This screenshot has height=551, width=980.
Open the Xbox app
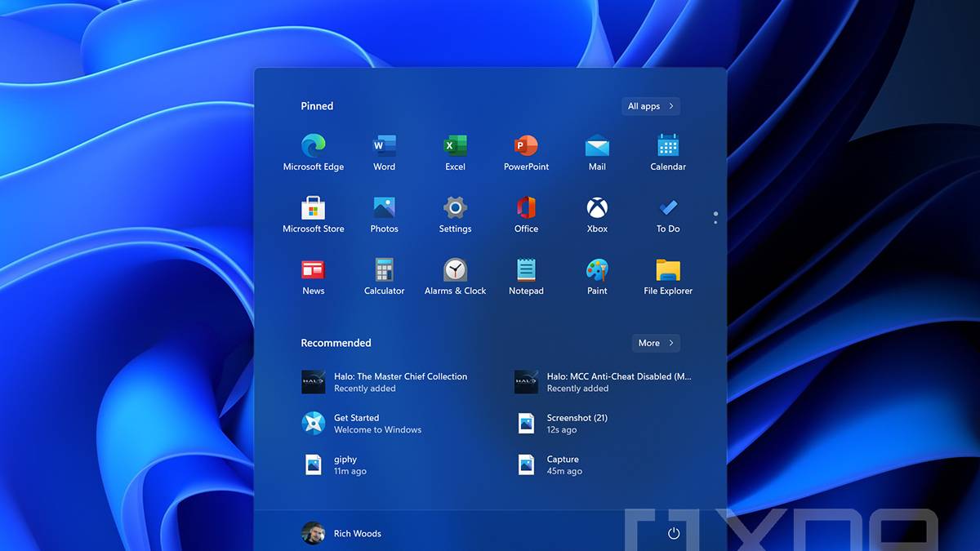pyautogui.click(x=597, y=215)
